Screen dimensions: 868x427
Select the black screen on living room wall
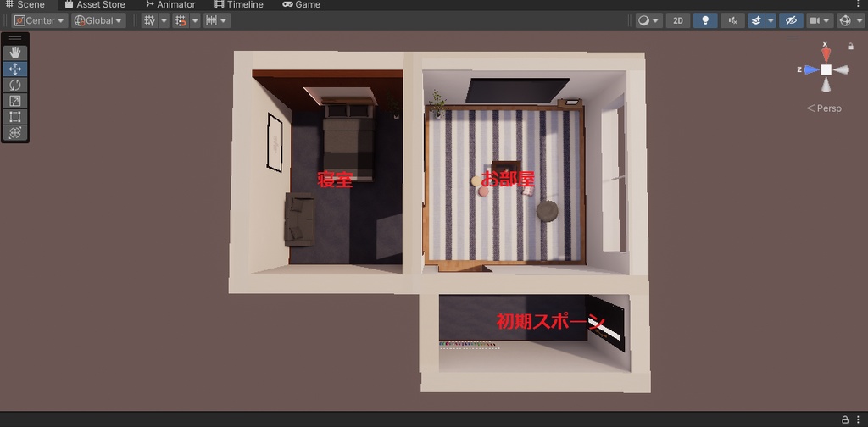pos(517,91)
